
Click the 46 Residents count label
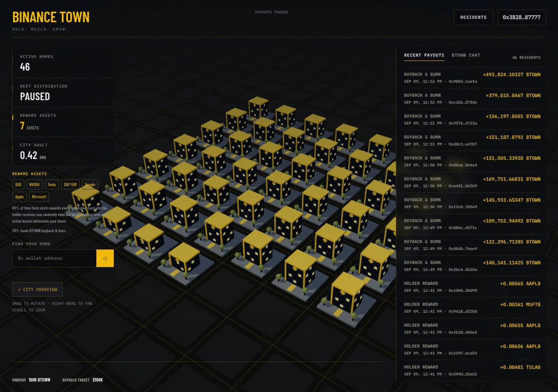[526, 57]
